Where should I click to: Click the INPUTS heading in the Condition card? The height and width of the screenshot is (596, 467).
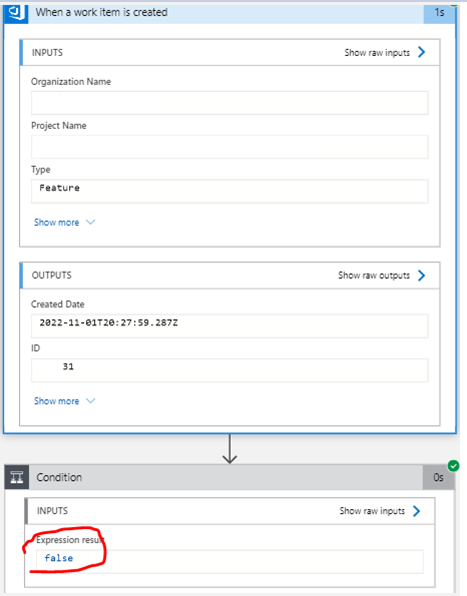(52, 511)
